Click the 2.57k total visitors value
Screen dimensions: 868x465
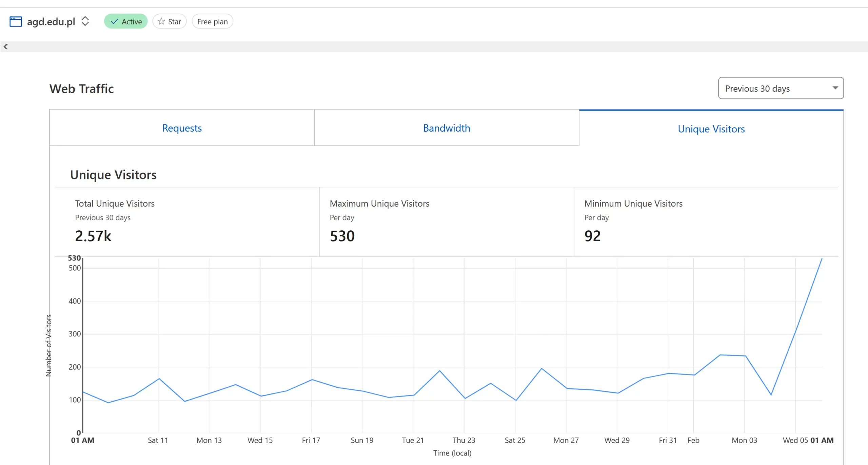[x=93, y=236]
